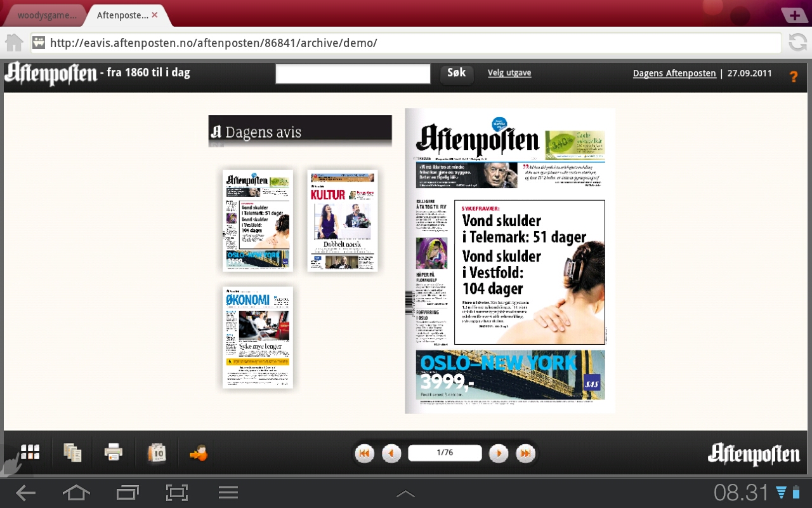Click the site favicon in address bar

click(x=39, y=43)
